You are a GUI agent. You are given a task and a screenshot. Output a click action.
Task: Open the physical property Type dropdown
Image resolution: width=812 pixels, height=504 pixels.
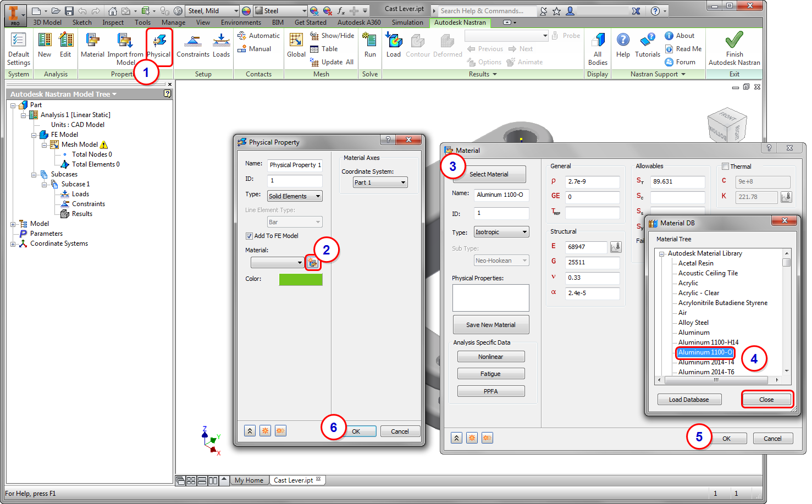coord(295,196)
